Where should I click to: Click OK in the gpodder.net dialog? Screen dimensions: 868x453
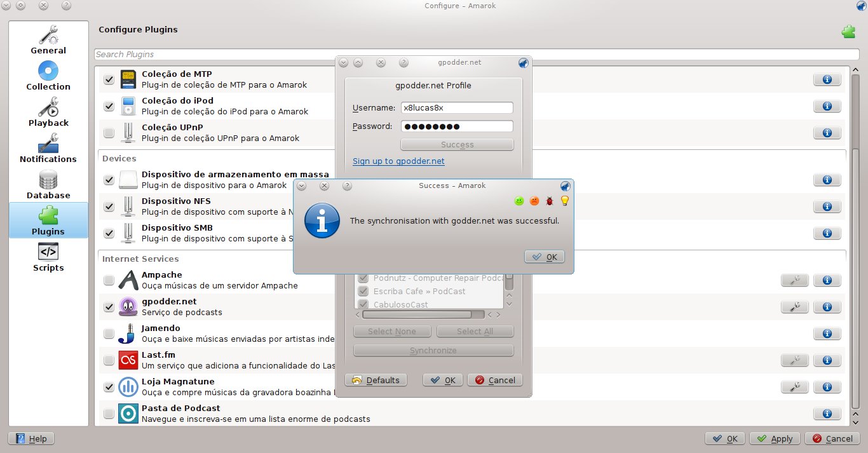[x=443, y=380]
